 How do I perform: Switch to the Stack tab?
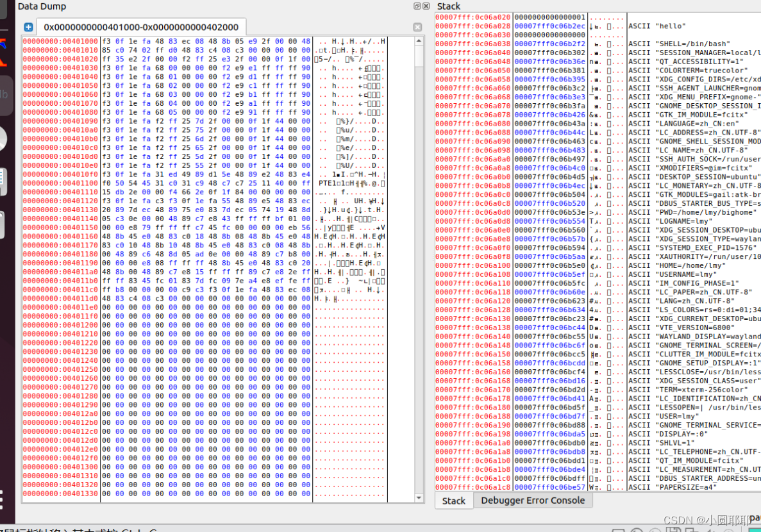pos(454,501)
